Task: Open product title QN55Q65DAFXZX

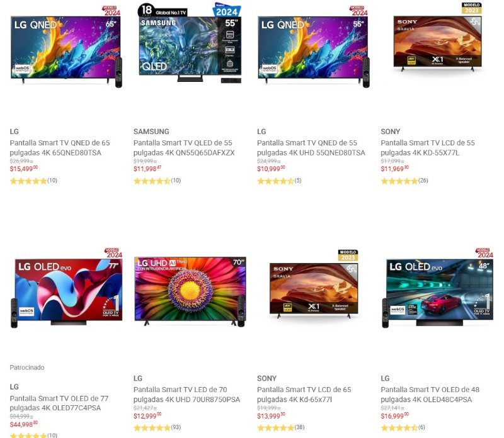Action: click(x=184, y=148)
